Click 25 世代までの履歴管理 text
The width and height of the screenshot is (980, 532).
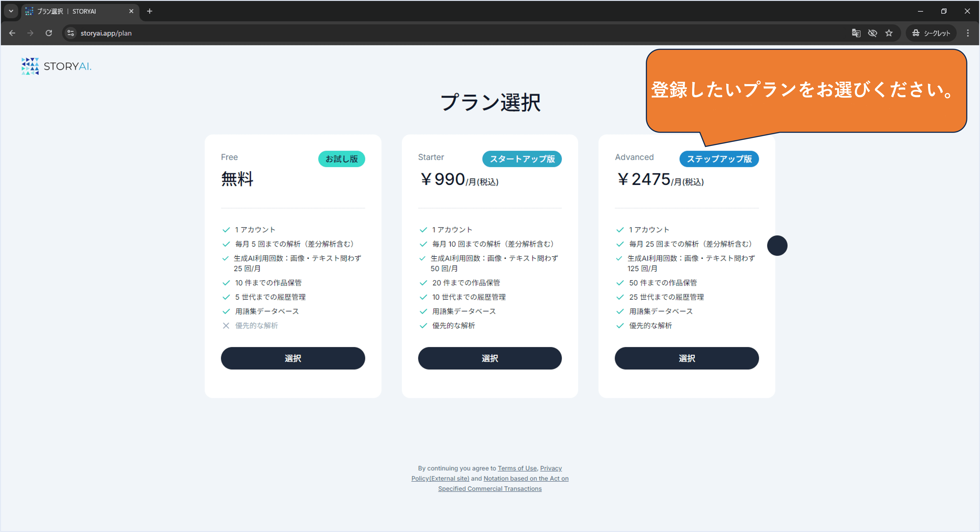click(x=666, y=297)
